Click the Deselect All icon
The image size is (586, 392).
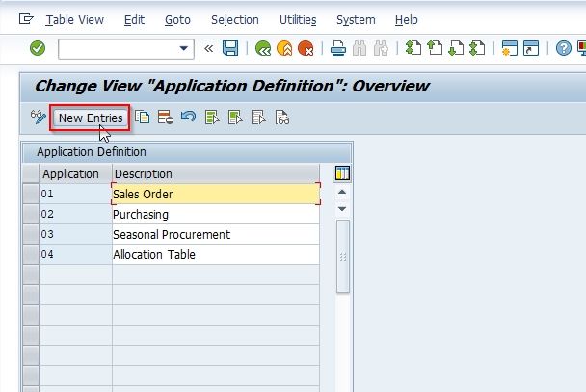tap(258, 118)
